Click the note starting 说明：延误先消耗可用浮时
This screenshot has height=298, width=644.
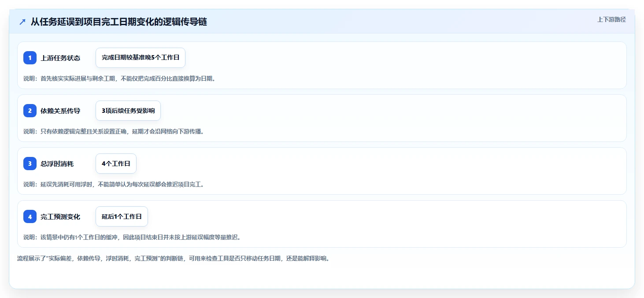(114, 184)
